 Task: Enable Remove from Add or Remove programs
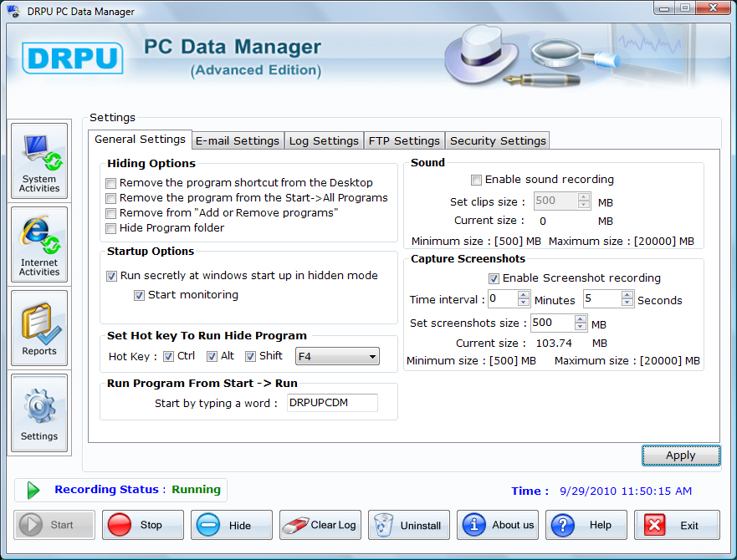(x=111, y=213)
